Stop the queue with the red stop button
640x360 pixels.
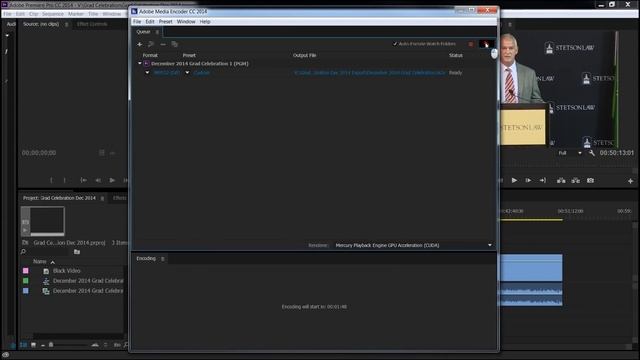click(x=471, y=44)
